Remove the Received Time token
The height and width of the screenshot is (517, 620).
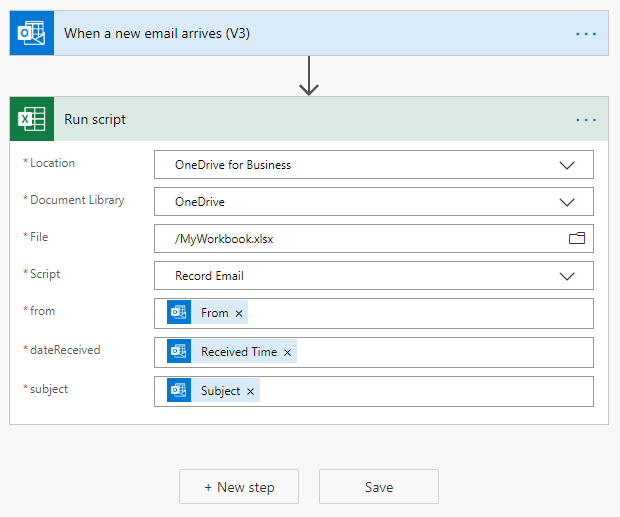288,352
